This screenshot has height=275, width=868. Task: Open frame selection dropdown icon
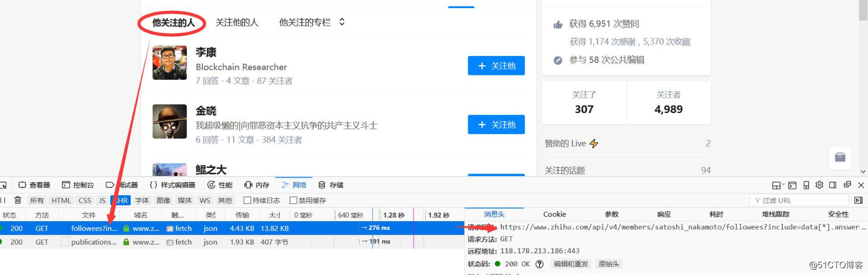pyautogui.click(x=778, y=185)
